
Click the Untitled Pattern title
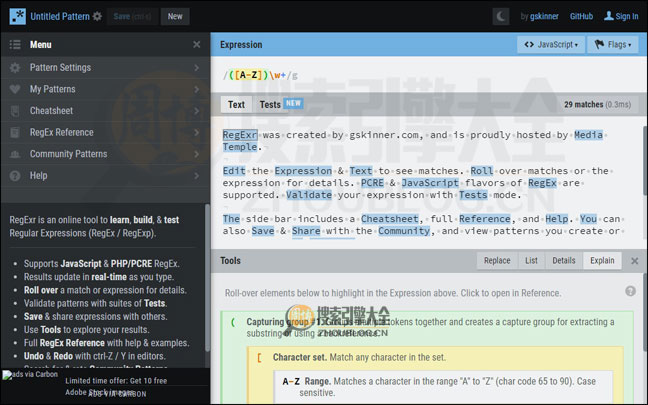(x=60, y=17)
